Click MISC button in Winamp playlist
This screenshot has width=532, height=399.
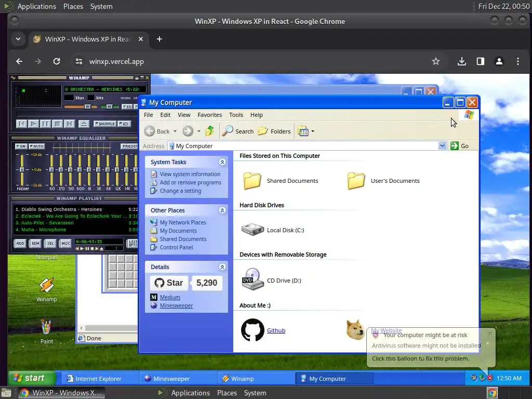pyautogui.click(x=65, y=243)
